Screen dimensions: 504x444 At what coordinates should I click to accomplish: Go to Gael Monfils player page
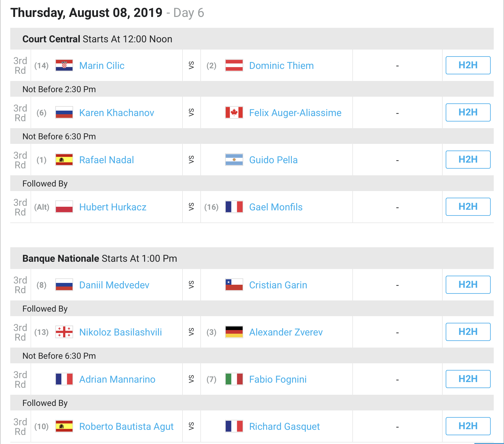tap(276, 207)
